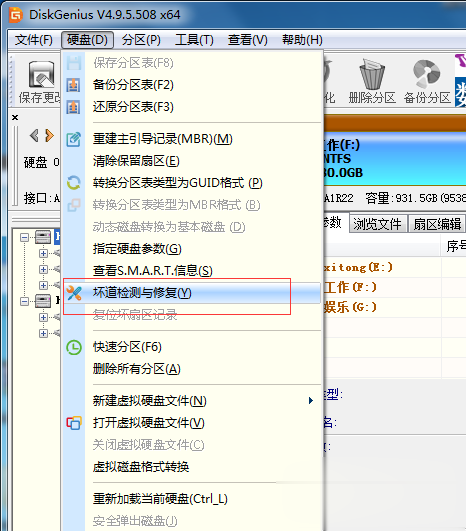Choose 快速分区(F6)
The width and height of the screenshot is (466, 531).
tap(192, 347)
